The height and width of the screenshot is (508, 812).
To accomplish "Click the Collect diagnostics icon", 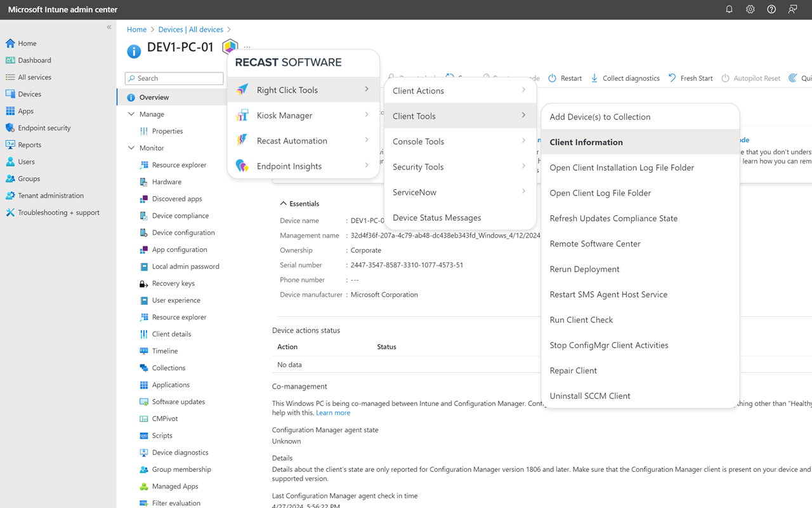I will (x=595, y=78).
